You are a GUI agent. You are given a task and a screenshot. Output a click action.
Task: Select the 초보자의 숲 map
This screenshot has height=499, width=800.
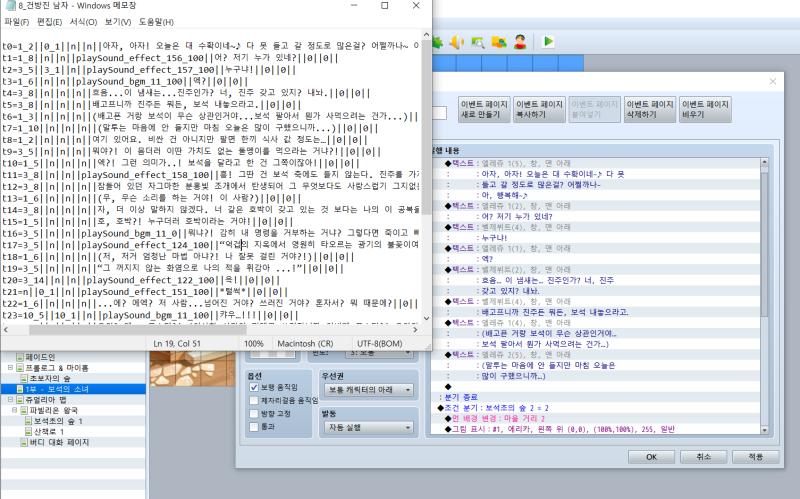click(x=50, y=378)
